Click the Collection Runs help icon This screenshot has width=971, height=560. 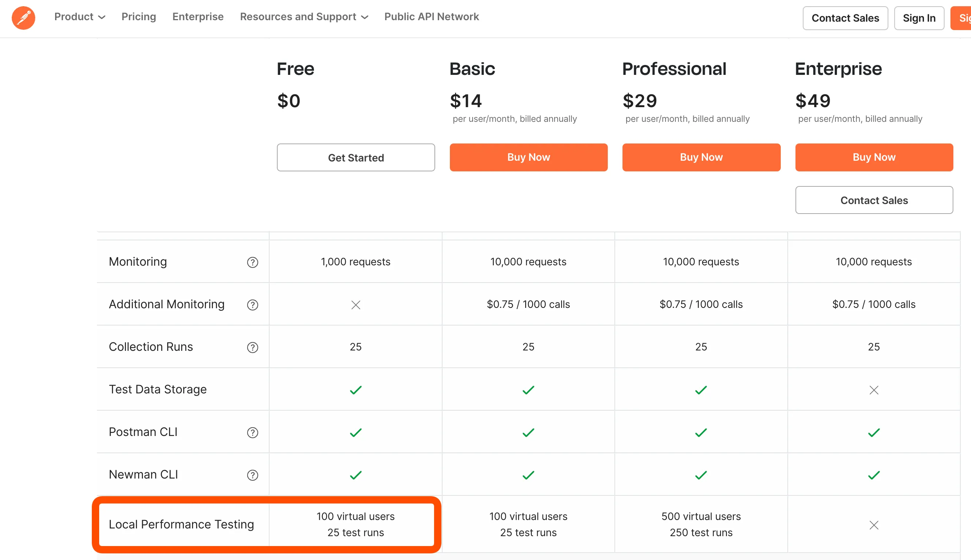pyautogui.click(x=252, y=347)
